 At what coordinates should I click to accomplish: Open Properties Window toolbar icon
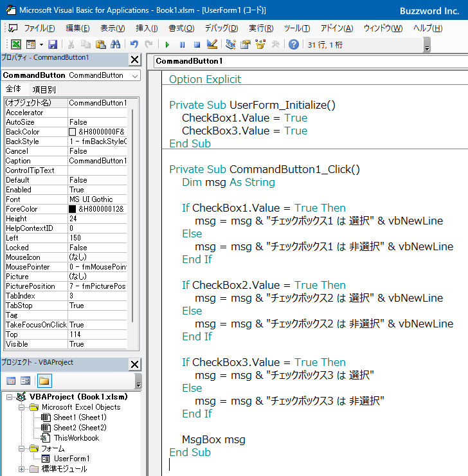point(246,44)
